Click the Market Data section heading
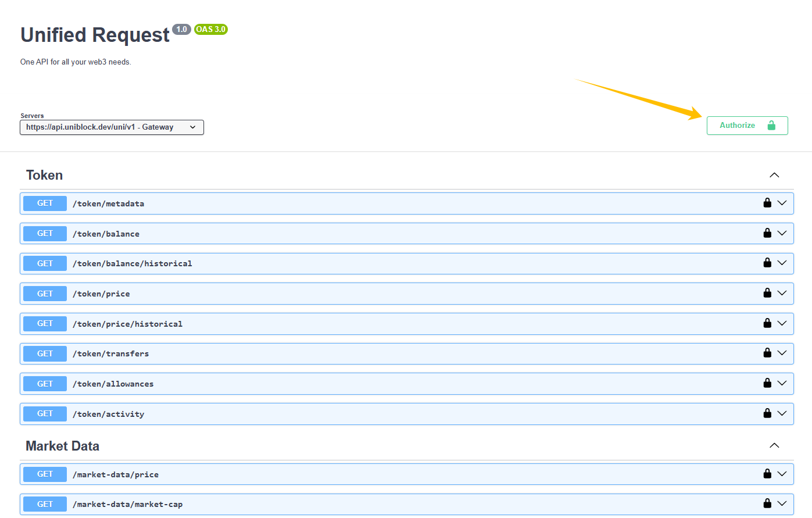Viewport: 812px width, 518px height. [62, 446]
